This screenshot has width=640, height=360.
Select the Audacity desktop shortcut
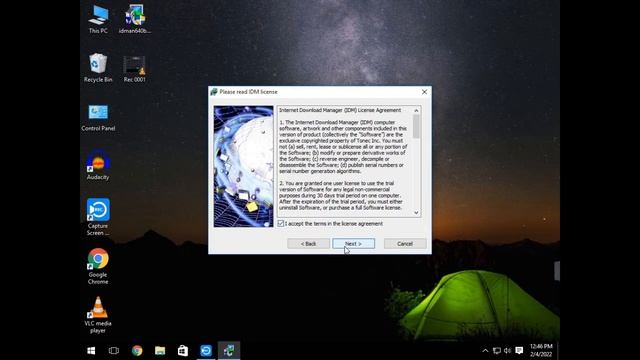pyautogui.click(x=98, y=165)
